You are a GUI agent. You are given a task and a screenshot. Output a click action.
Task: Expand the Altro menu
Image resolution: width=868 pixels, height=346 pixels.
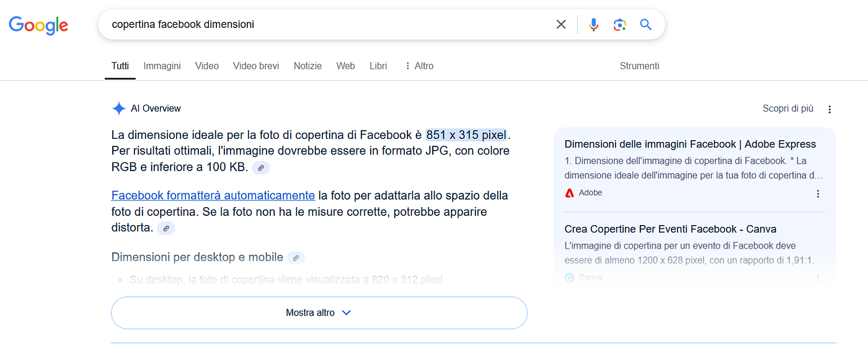click(419, 66)
